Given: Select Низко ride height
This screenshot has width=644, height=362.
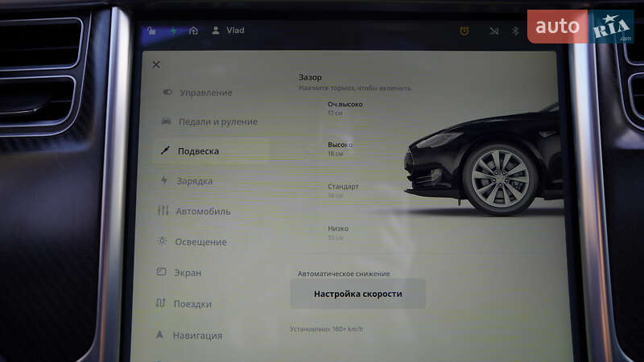Looking at the screenshot, I should pyautogui.click(x=338, y=232).
